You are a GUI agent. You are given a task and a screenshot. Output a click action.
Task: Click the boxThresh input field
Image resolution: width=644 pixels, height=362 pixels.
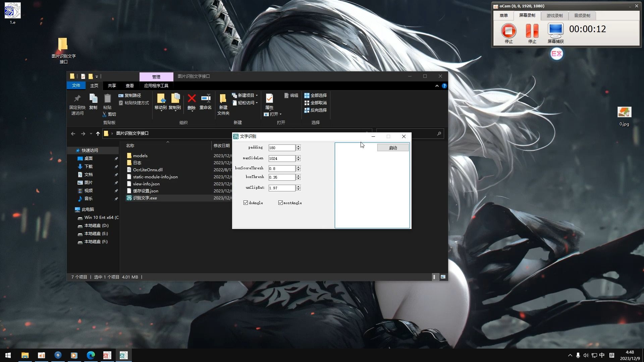(282, 177)
